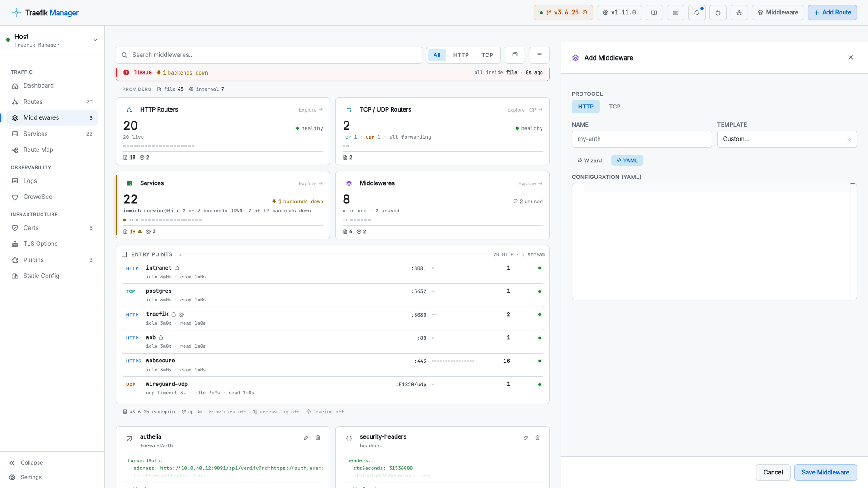Go to Dashboard in sidebar
The height and width of the screenshot is (488, 868).
tap(52, 86)
